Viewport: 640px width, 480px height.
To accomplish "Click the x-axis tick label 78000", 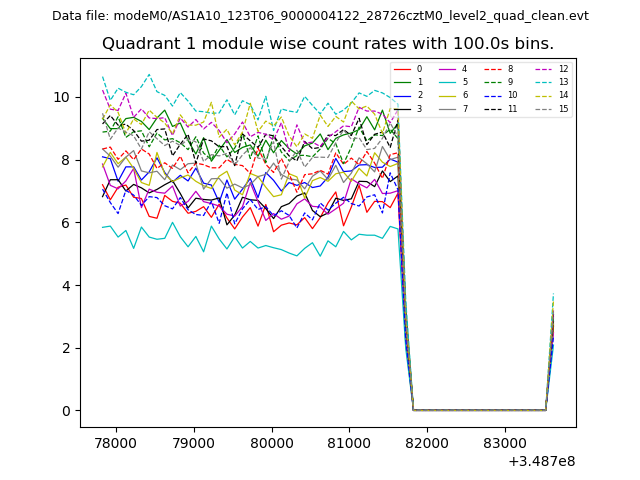I will tap(115, 442).
